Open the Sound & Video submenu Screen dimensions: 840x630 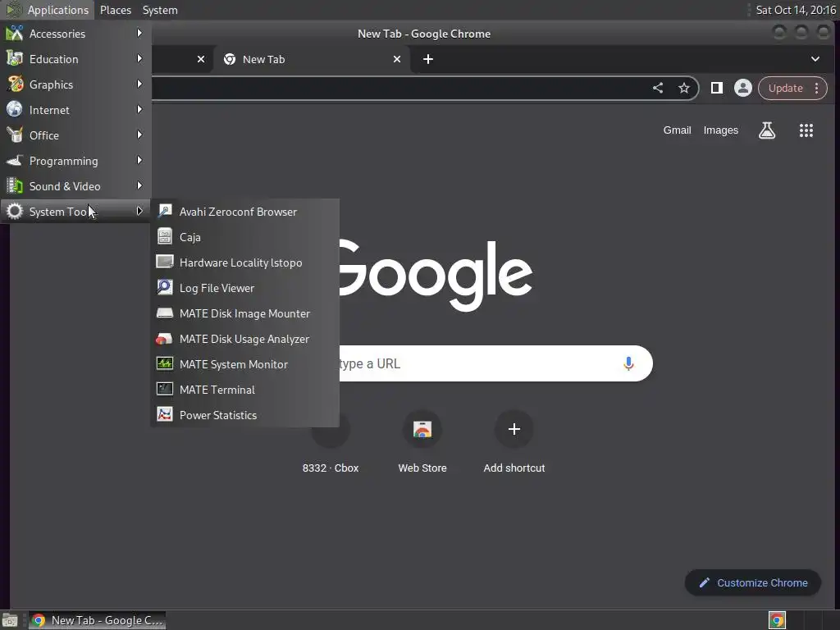75,186
